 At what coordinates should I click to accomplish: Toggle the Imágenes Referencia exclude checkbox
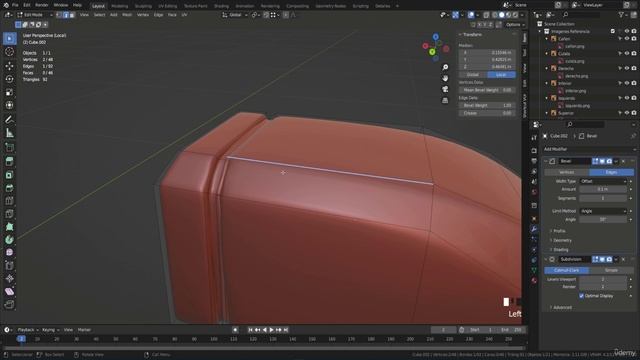(x=613, y=31)
